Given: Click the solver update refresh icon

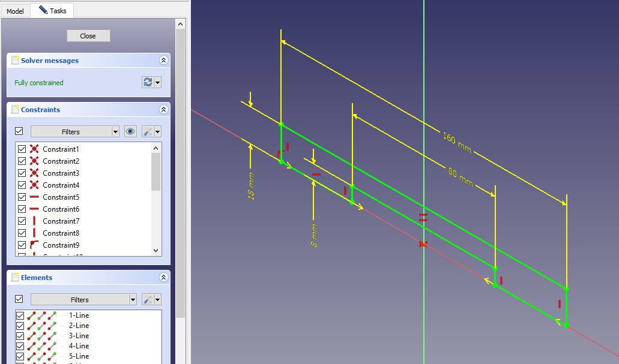Looking at the screenshot, I should coord(148,83).
